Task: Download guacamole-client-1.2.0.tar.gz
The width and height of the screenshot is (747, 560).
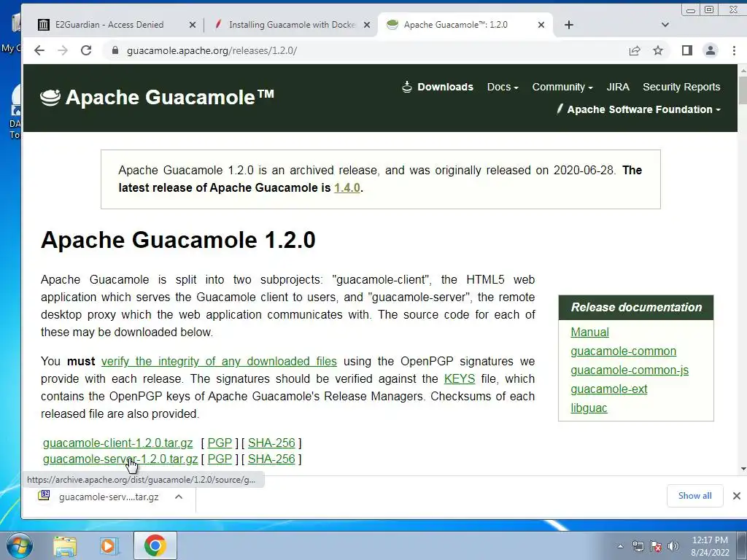Action: [117, 443]
